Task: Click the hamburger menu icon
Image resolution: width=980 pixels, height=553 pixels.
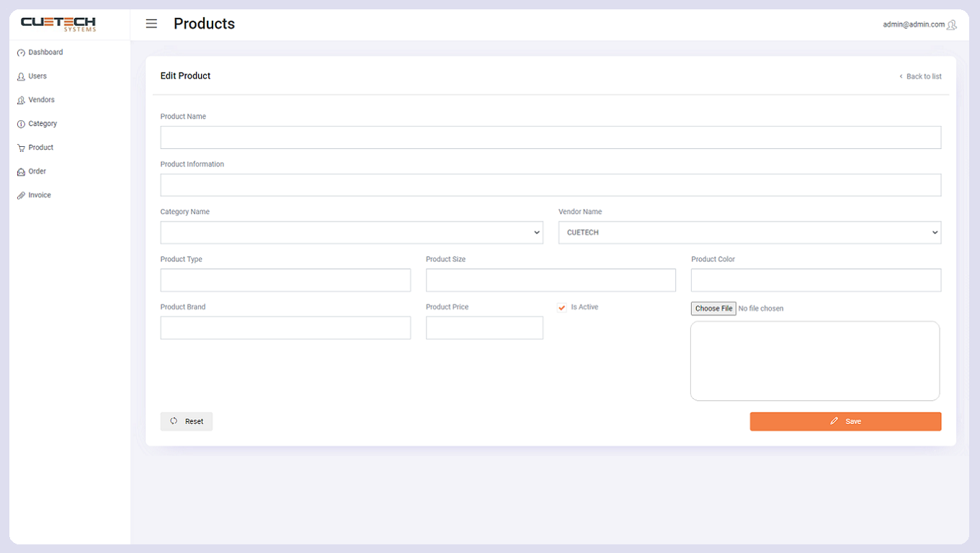Action: (x=151, y=24)
